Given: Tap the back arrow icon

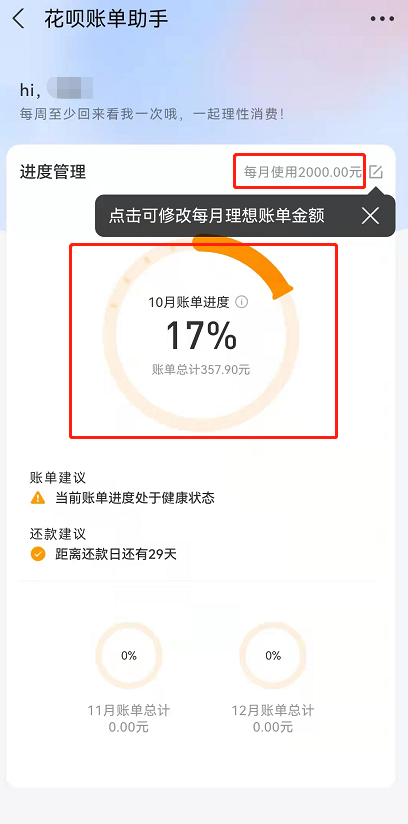Looking at the screenshot, I should point(18,19).
